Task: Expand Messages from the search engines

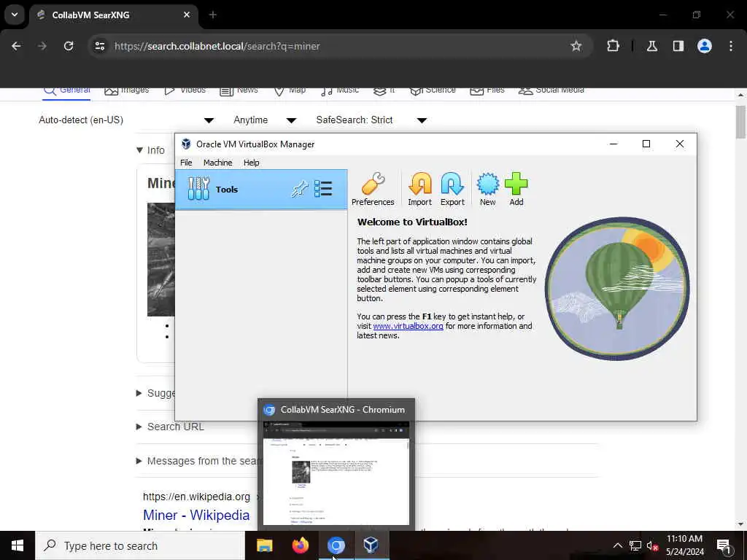Action: (197, 461)
